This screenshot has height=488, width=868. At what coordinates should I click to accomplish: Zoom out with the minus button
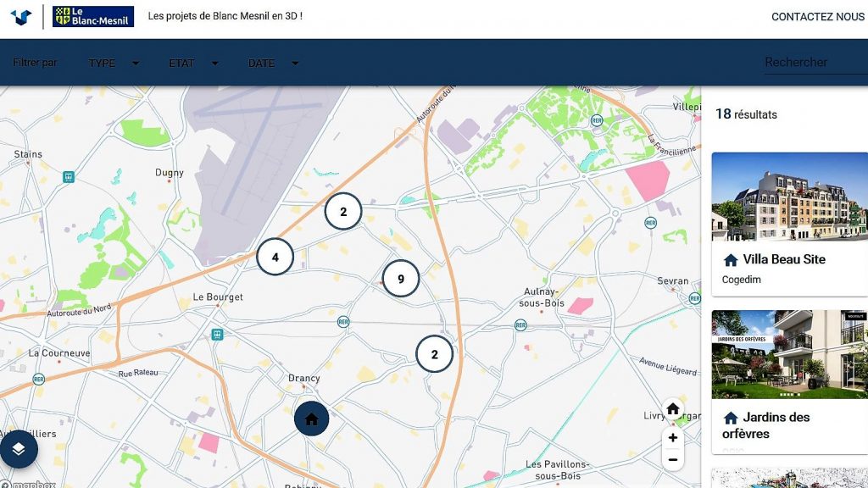point(672,460)
